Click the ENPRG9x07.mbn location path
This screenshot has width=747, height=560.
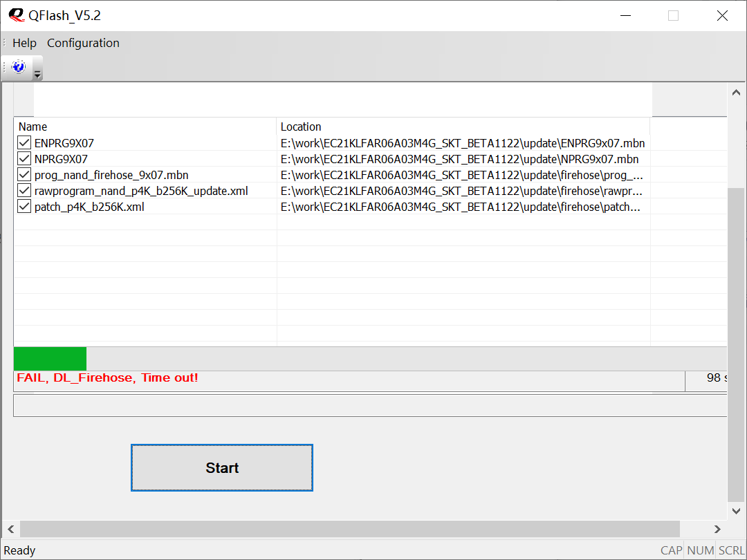[x=463, y=143]
